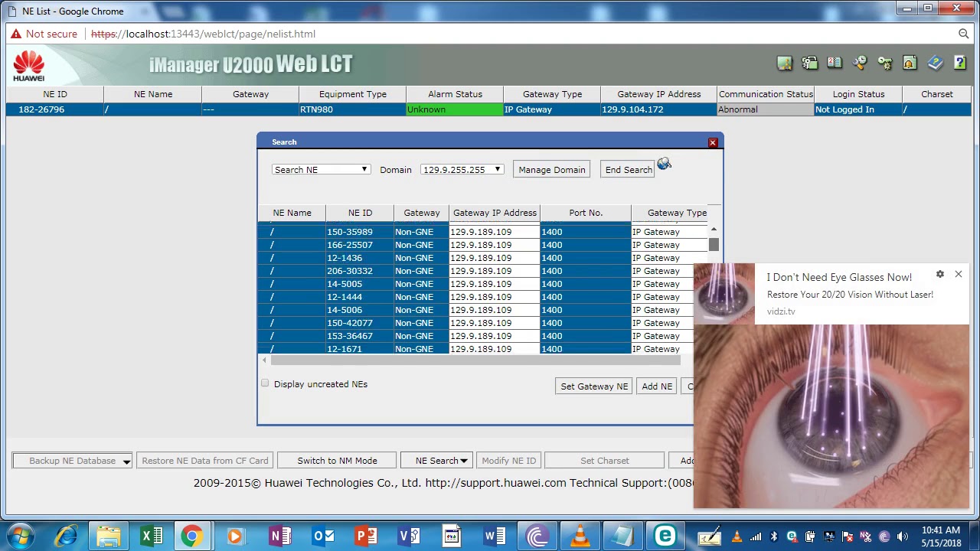980x551 pixels.
Task: Click the Login Status column header
Action: point(859,94)
